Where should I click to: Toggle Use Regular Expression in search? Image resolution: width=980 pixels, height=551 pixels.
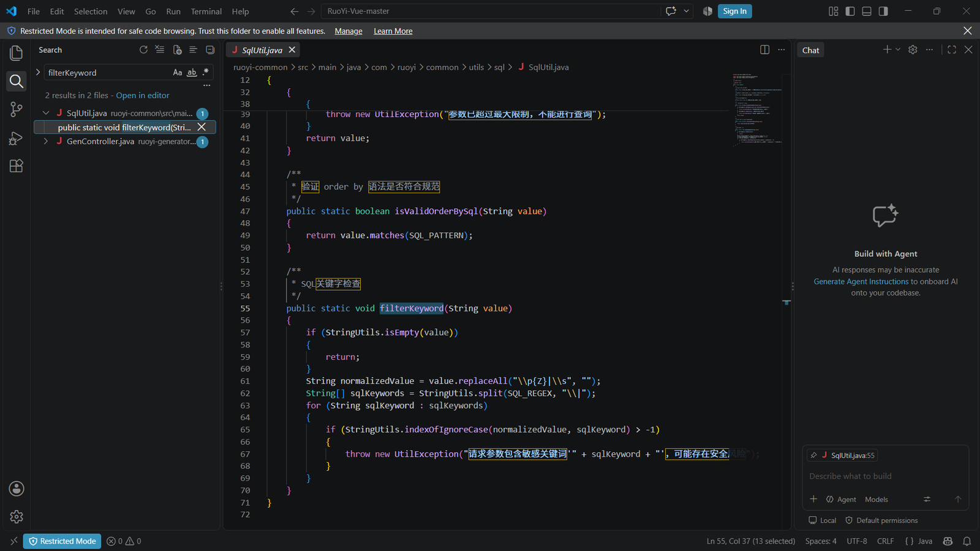pos(206,72)
